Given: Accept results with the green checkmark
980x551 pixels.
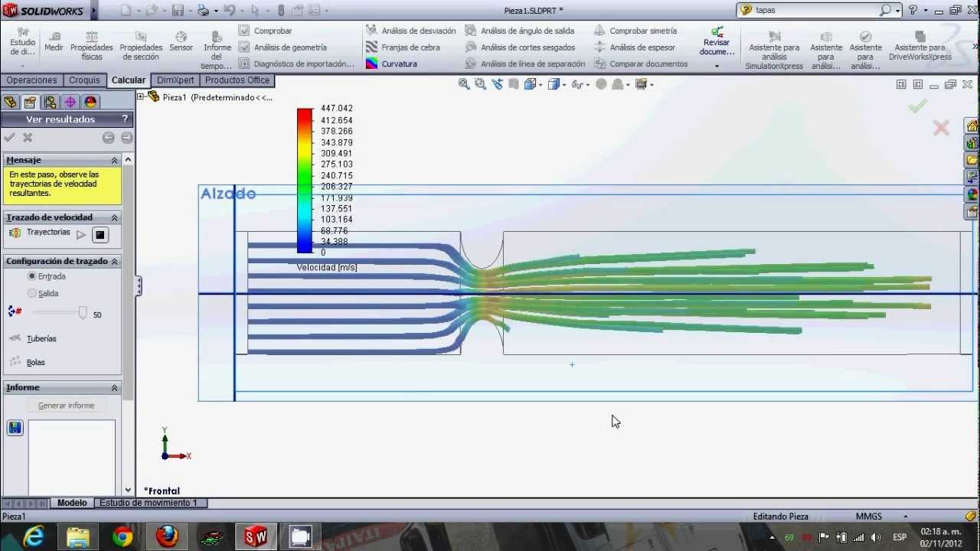Looking at the screenshot, I should click(9, 138).
